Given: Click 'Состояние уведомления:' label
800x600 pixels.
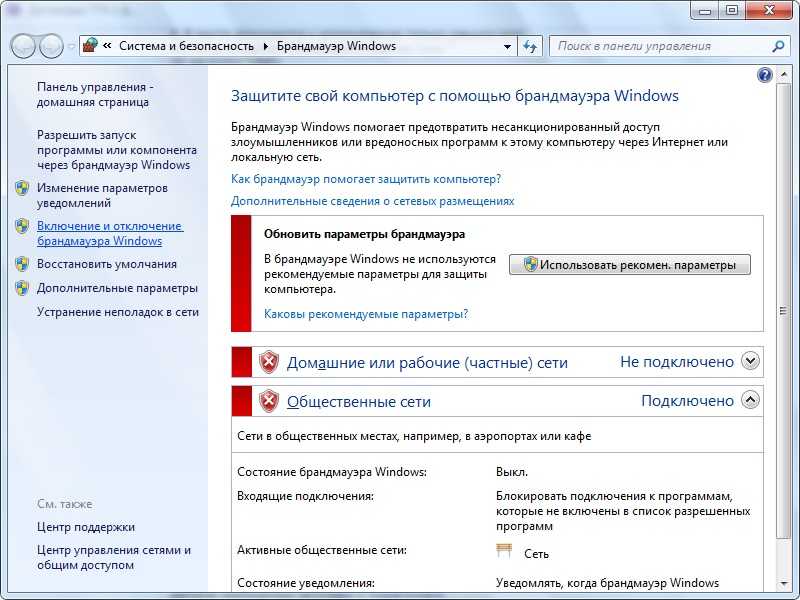Looking at the screenshot, I should (x=306, y=583).
